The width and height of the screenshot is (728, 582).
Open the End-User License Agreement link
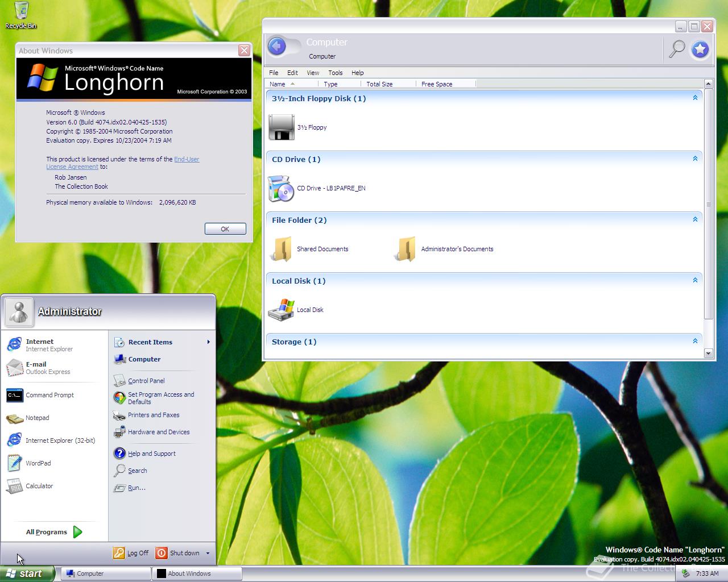click(123, 163)
